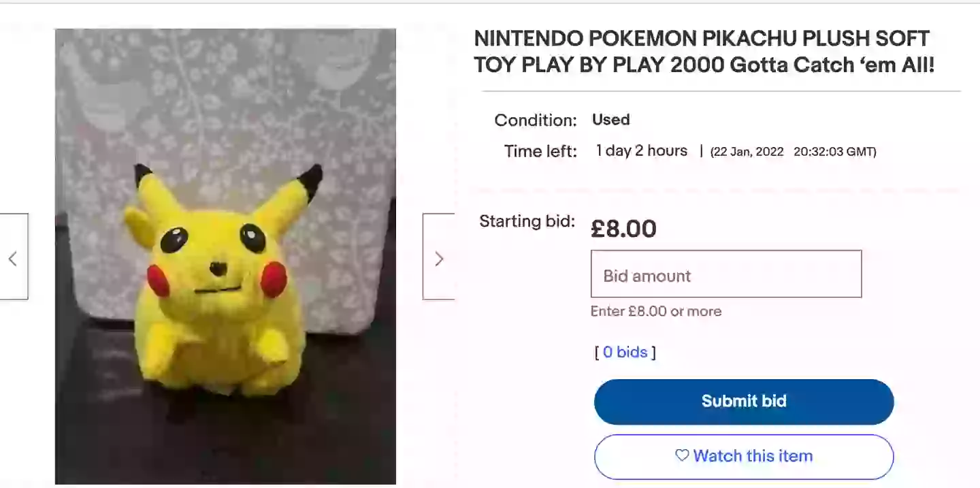Click the listing title about Pikachu plush
980x488 pixels.
(704, 51)
